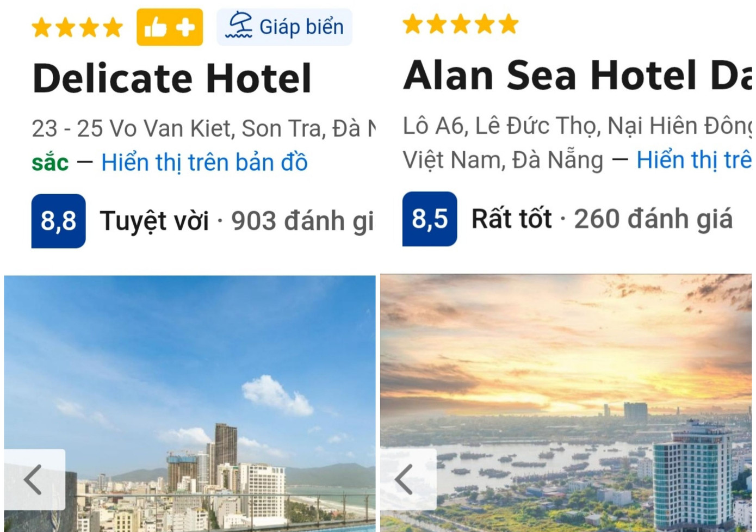The width and height of the screenshot is (756, 532).
Task: Click the 'Tuyệt vời' rating label
Action: click(154, 220)
